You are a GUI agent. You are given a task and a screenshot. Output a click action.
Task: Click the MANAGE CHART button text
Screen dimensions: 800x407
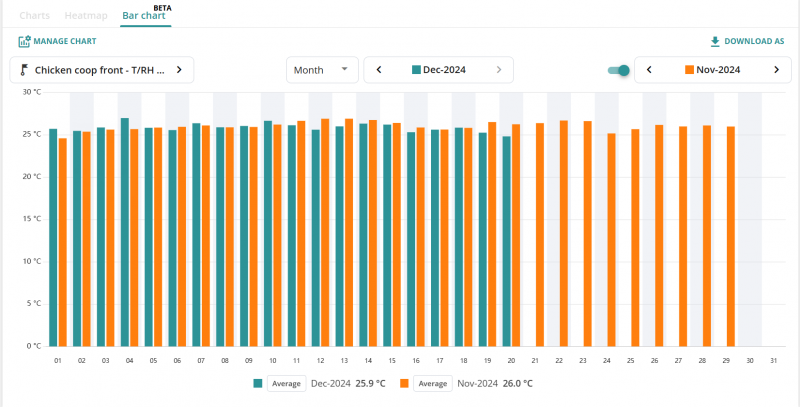pos(65,42)
